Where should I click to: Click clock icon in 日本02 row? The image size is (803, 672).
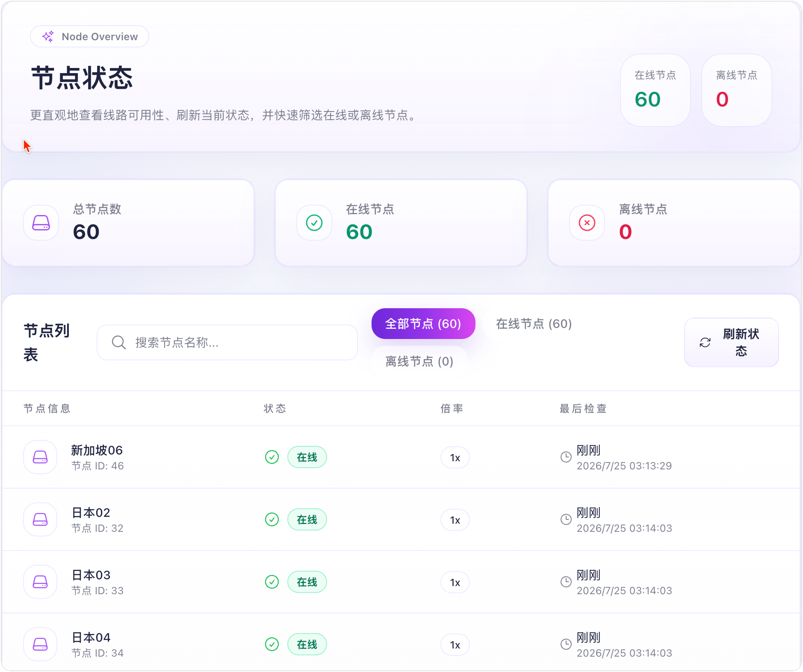pos(566,519)
